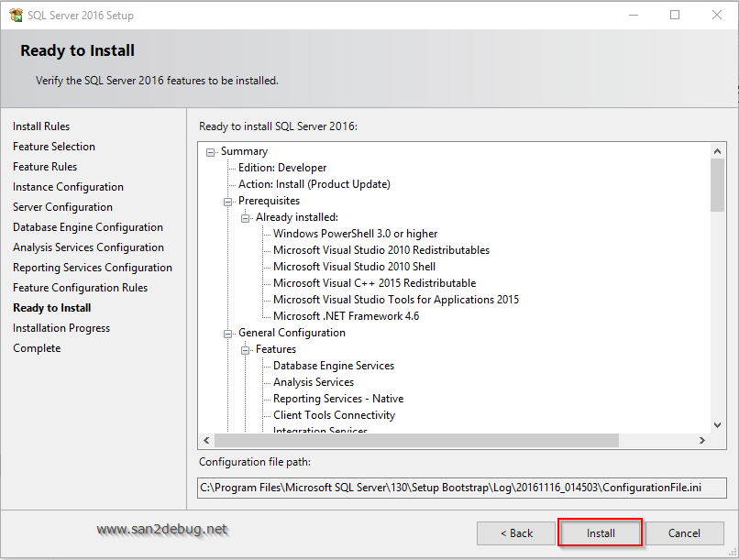
Task: Click the Summary tree label
Action: click(244, 151)
